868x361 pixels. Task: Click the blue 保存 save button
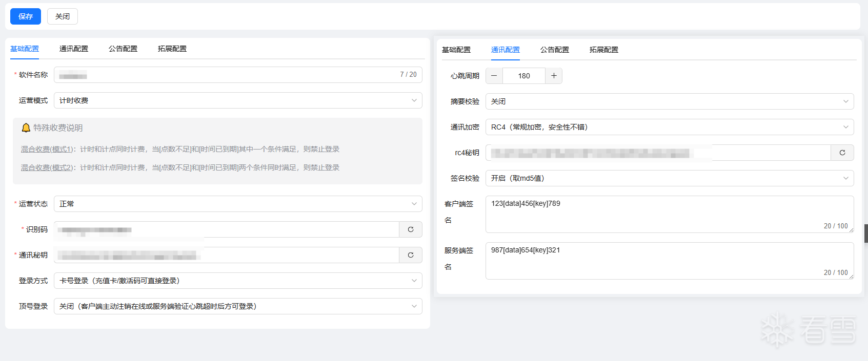26,16
